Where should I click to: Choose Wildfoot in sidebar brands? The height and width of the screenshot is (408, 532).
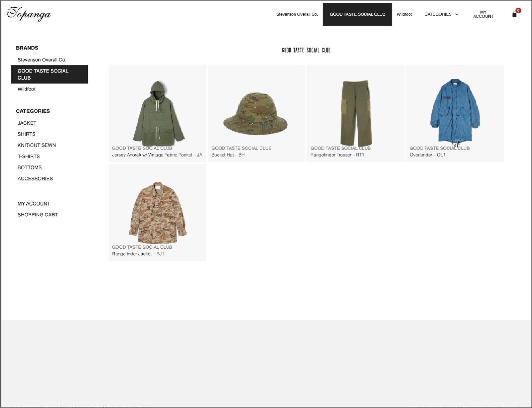tap(26, 89)
